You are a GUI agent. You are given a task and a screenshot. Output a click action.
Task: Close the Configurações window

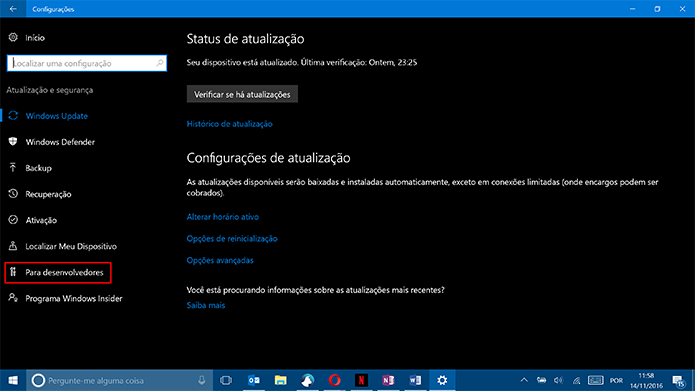683,9
